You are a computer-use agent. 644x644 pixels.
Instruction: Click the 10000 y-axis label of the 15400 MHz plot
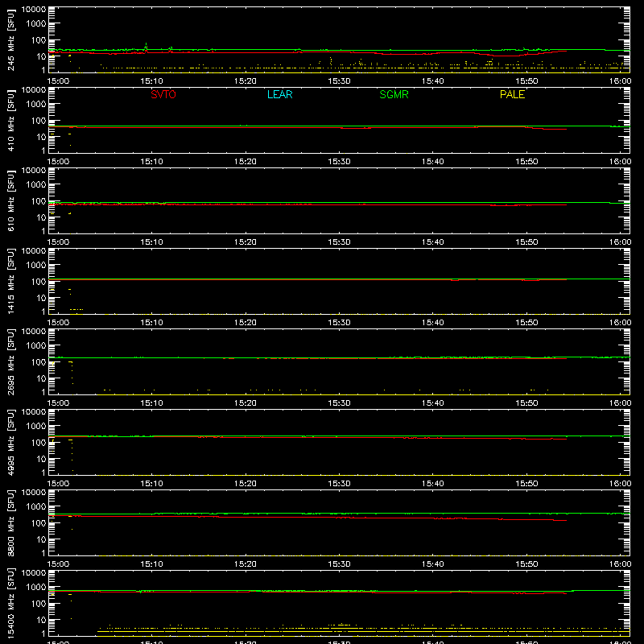tap(34, 573)
